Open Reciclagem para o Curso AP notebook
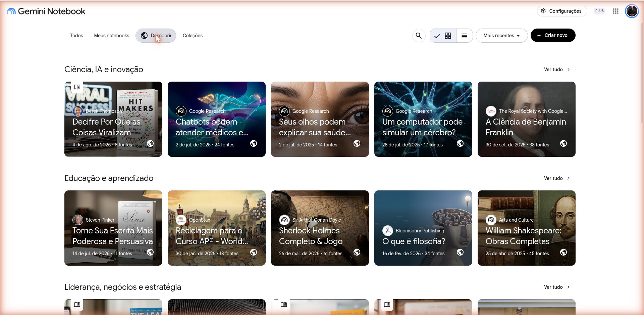The image size is (644, 315). (217, 228)
